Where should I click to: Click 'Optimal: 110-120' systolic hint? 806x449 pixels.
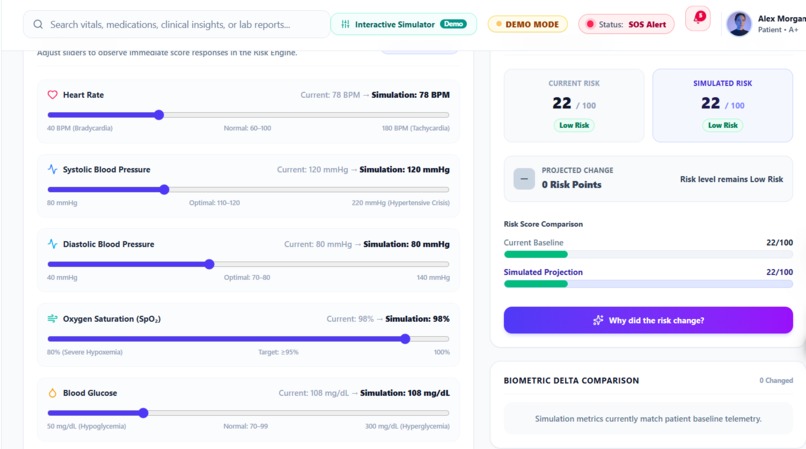pyautogui.click(x=214, y=203)
